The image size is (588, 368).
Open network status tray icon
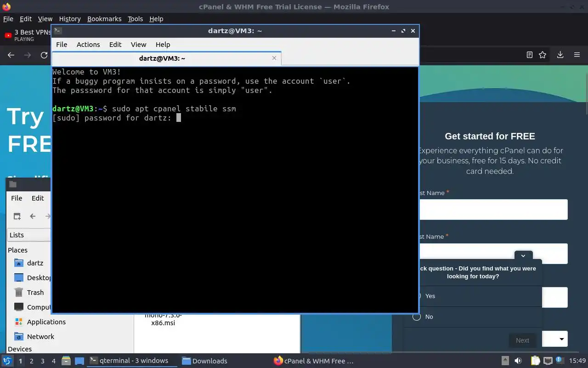[548, 361]
